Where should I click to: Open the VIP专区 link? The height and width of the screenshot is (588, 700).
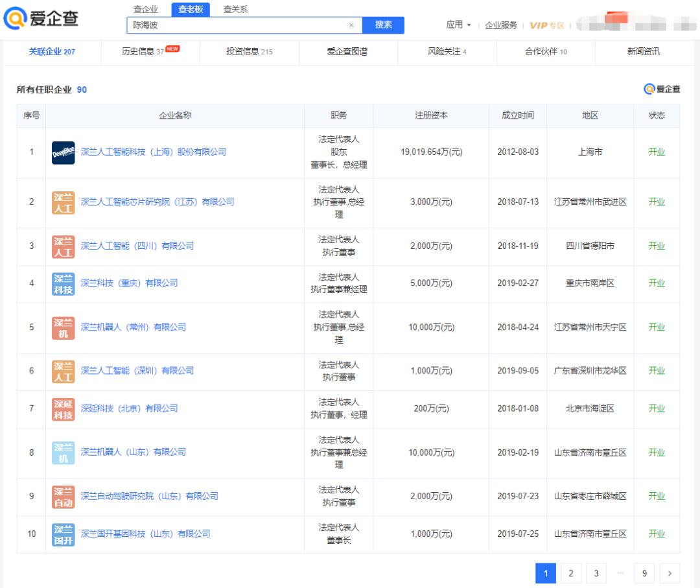(546, 25)
